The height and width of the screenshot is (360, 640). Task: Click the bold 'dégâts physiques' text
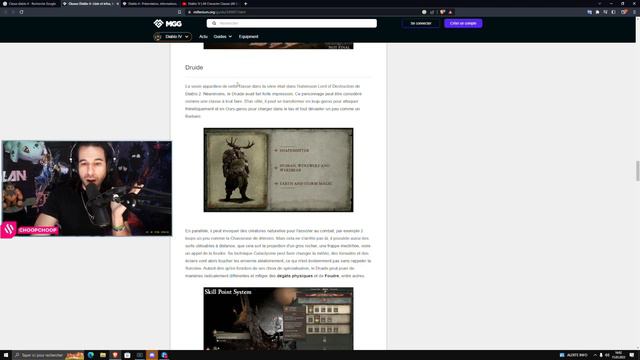point(295,276)
